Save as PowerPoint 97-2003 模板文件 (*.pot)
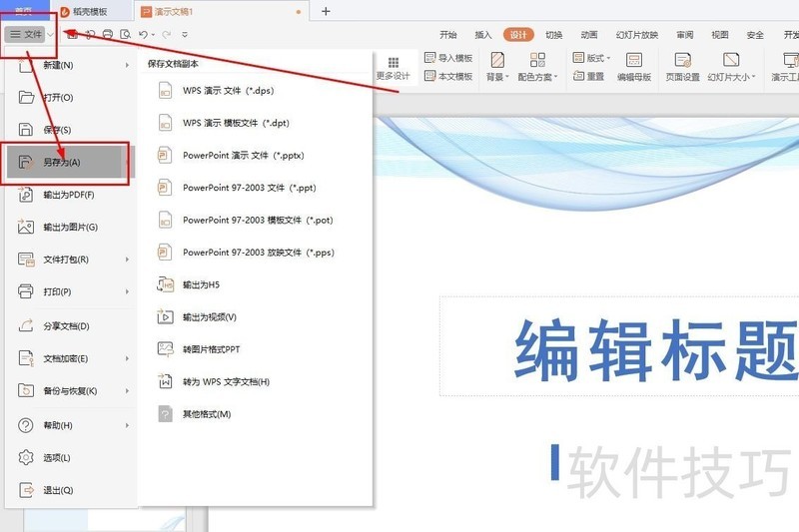This screenshot has height=532, width=799. click(257, 220)
